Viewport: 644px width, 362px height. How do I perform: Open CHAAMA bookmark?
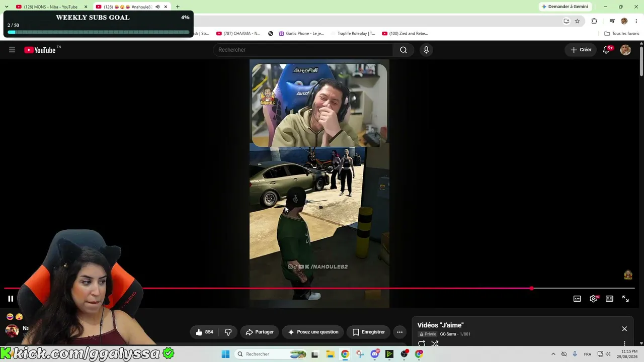[238, 34]
